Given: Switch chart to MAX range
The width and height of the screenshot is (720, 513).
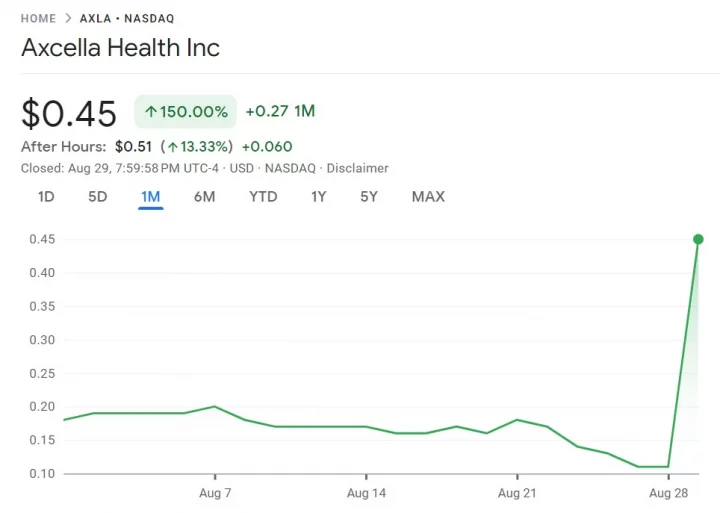Looking at the screenshot, I should tap(428, 197).
